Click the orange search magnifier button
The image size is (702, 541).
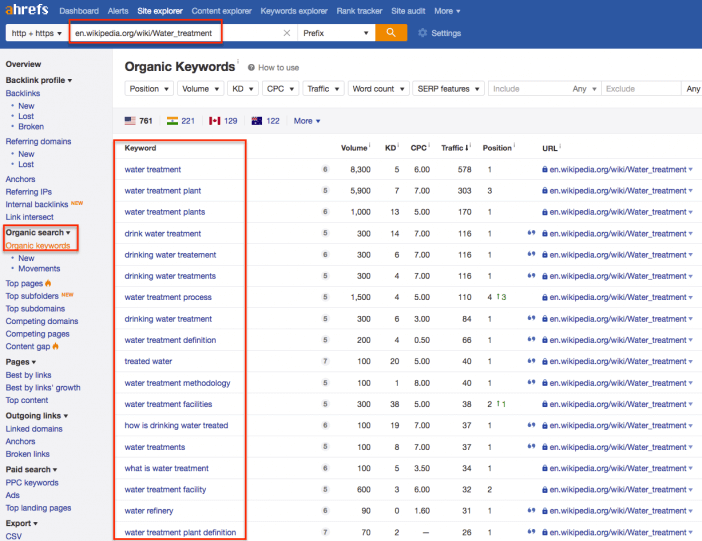pos(391,33)
